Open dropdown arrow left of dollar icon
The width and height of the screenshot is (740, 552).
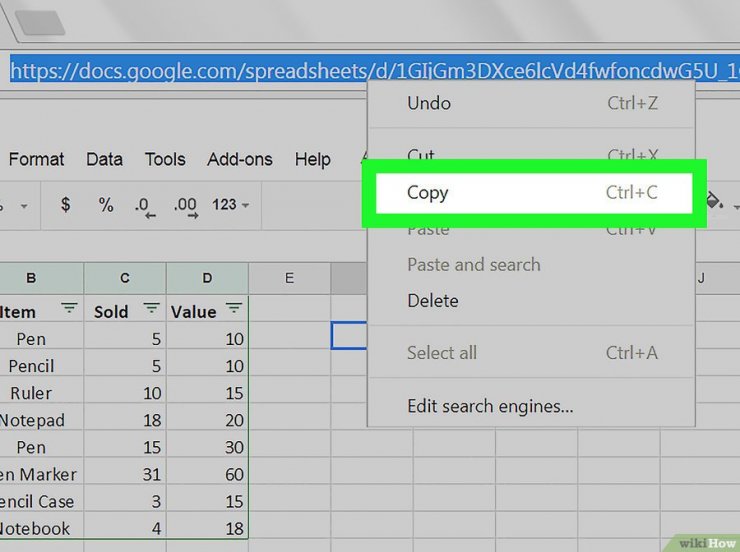[24, 206]
